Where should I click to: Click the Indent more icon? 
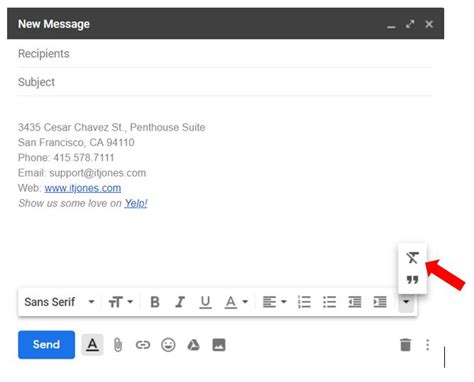coord(380,302)
